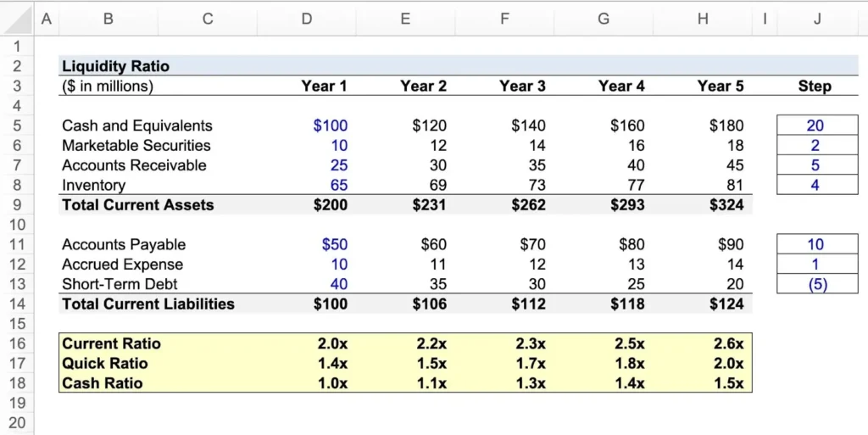This screenshot has width=868, height=435.
Task: Click Year 3 Cash Ratio 1.3x cell
Action: [530, 383]
